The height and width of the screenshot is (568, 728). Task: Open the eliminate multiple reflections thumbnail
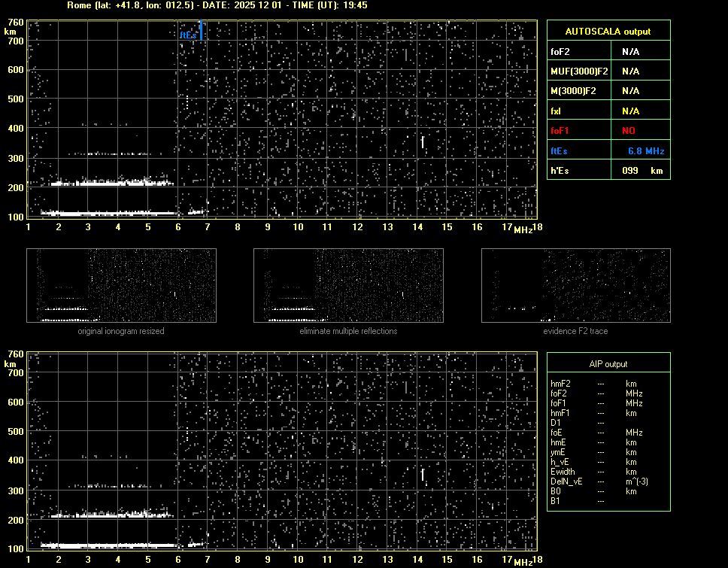pos(348,285)
